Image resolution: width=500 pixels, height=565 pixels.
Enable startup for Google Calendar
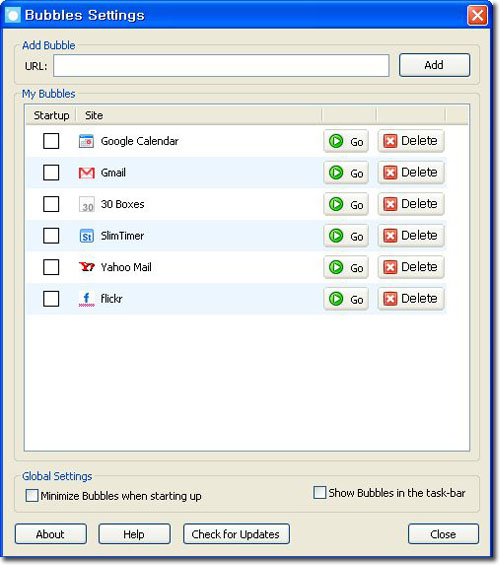51,141
